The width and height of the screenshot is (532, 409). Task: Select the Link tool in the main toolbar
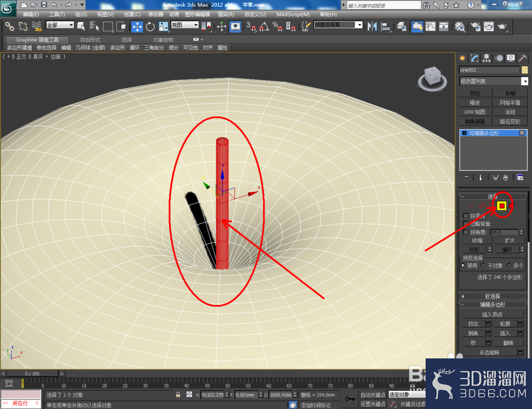click(9, 26)
